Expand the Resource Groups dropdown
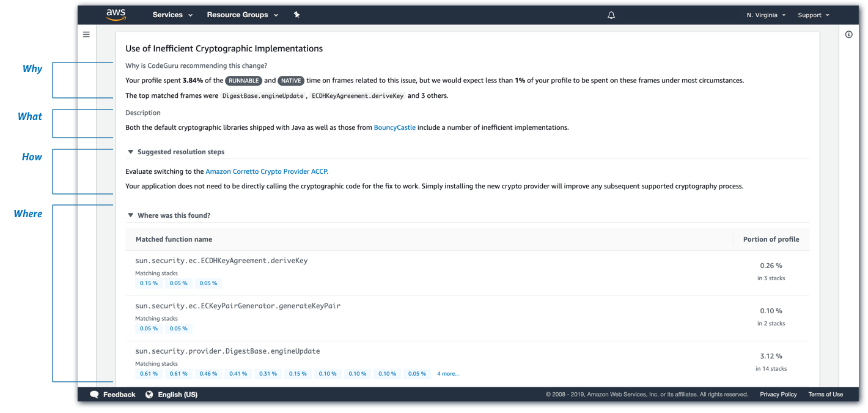868x413 pixels. (x=242, y=14)
